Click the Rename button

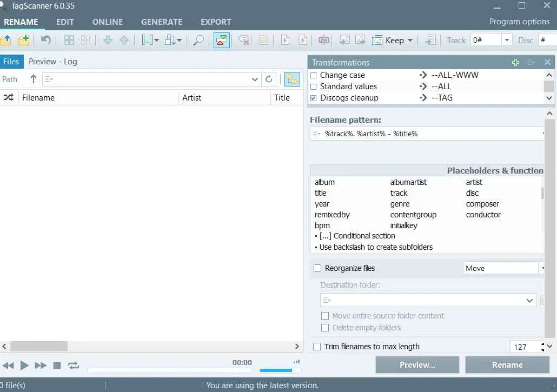pos(507,365)
